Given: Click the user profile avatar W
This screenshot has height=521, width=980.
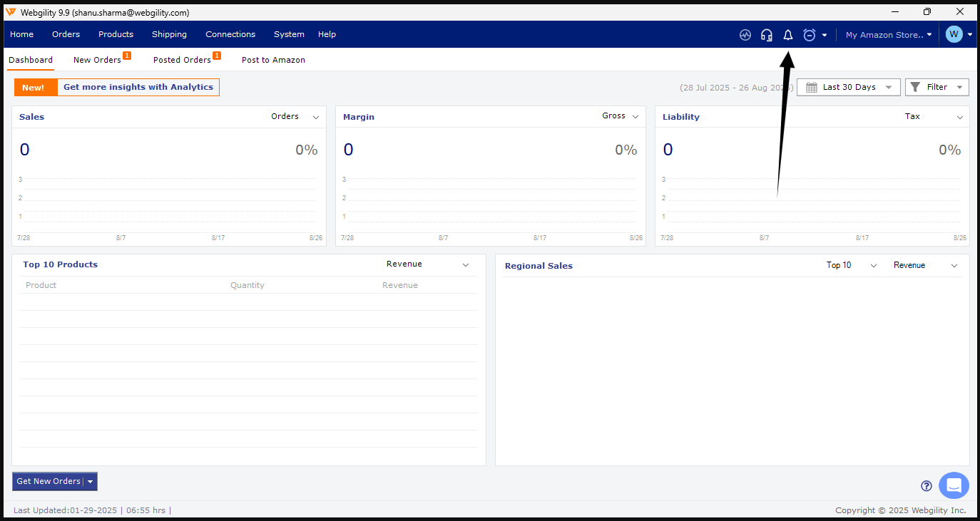Looking at the screenshot, I should [x=954, y=34].
